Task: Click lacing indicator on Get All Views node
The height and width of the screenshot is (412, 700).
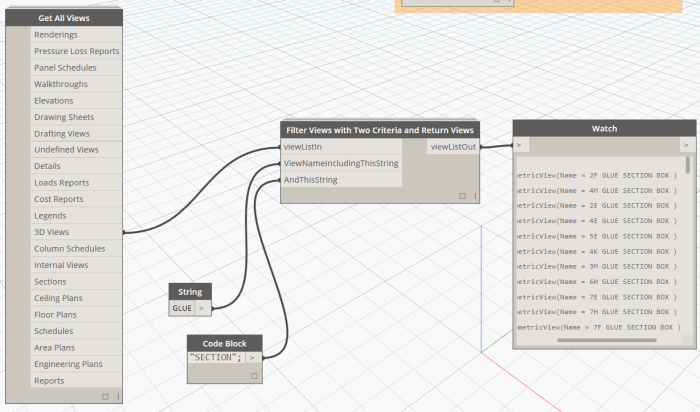Action: pyautogui.click(x=118, y=397)
